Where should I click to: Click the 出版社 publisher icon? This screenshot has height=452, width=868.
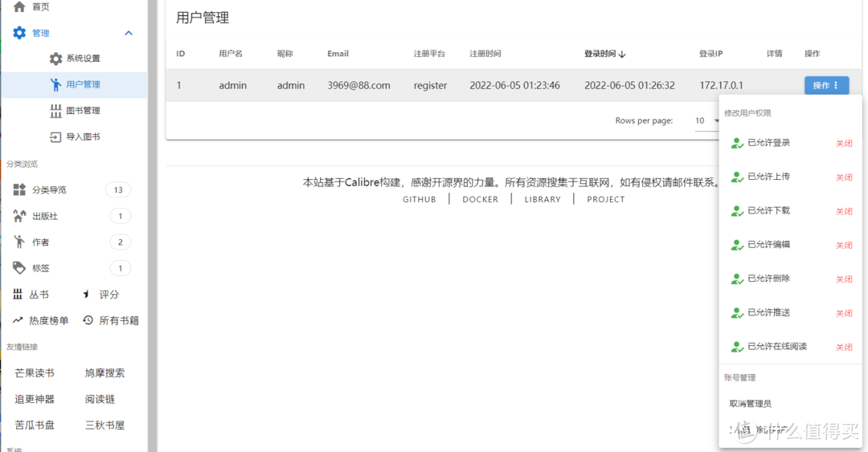(19, 216)
